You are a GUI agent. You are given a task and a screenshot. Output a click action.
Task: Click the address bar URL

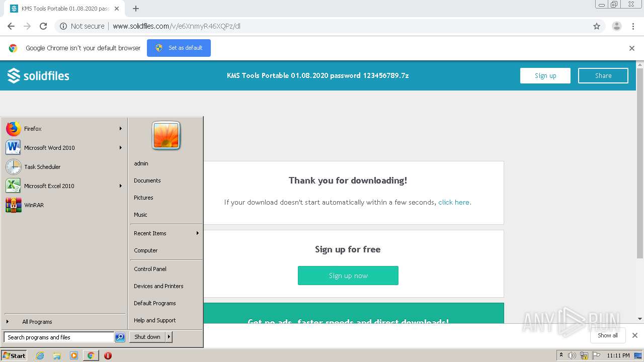coord(177,26)
